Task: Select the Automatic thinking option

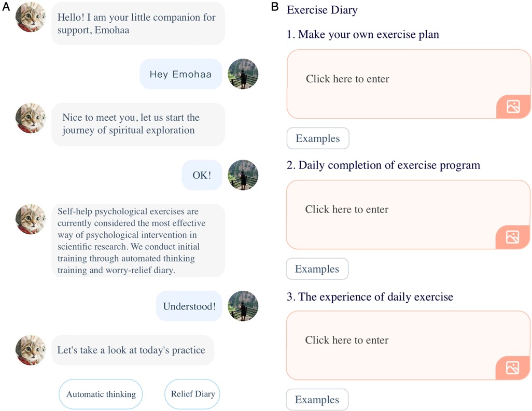Action: coord(101,394)
